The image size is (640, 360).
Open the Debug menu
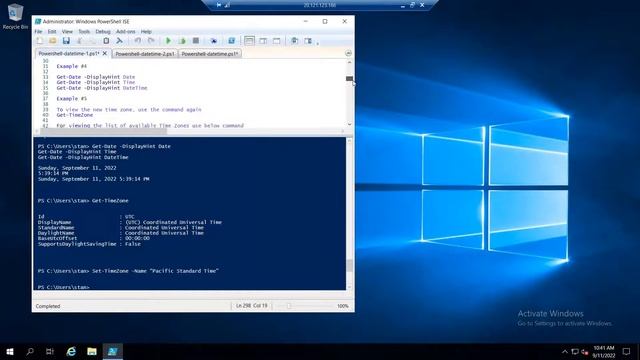pos(103,31)
